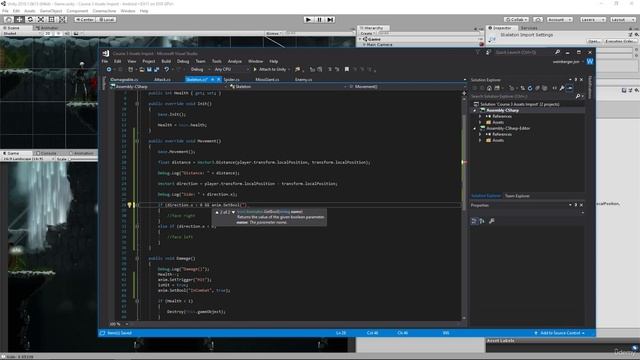640x360 pixels.
Task: Click Attach to Unity button
Action: 271,69
